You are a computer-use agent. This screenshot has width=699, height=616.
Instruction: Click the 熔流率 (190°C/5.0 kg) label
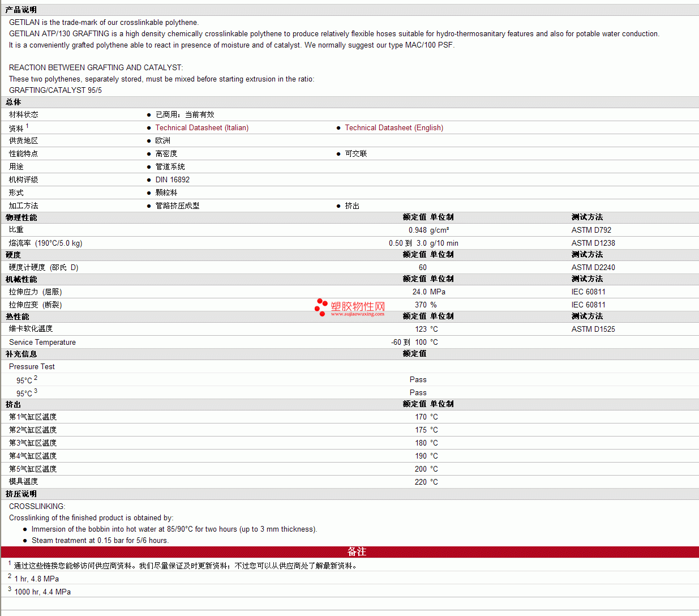[46, 243]
